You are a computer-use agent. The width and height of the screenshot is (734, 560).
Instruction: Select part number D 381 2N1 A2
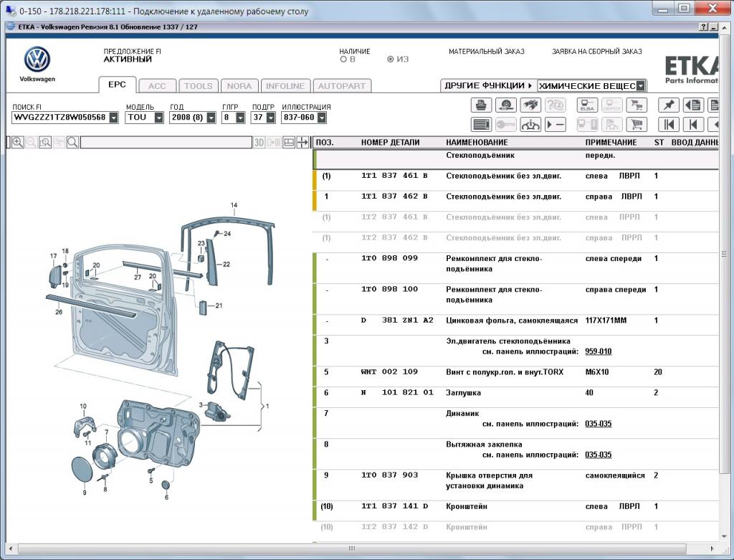397,321
